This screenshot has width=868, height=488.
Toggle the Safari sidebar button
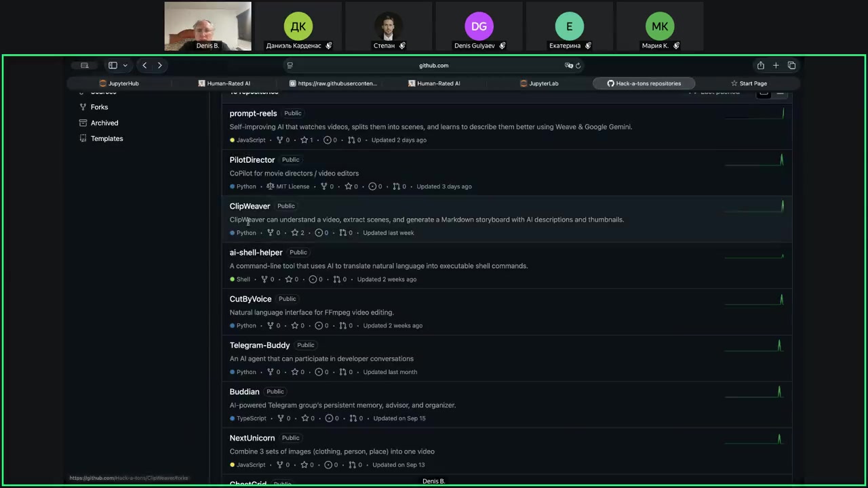pyautogui.click(x=113, y=66)
